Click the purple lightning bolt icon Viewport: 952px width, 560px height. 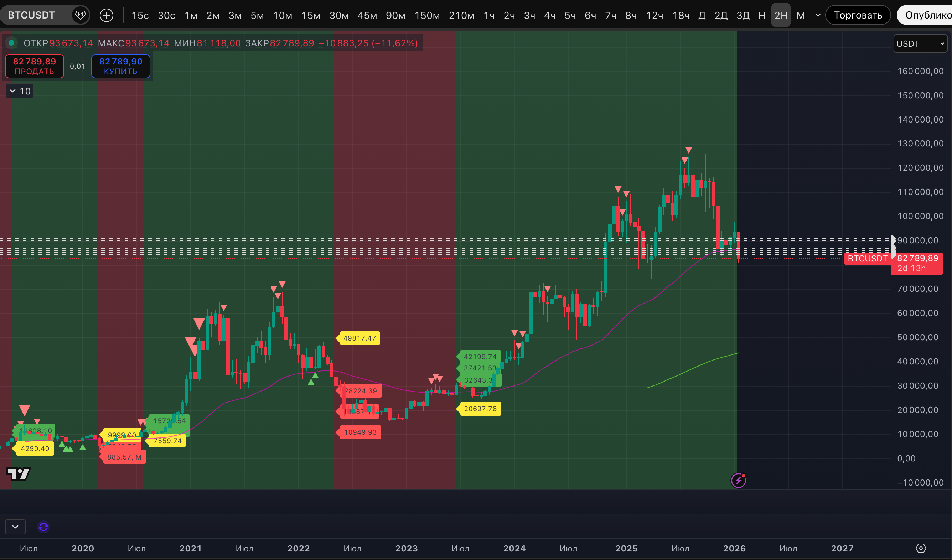[738, 480]
